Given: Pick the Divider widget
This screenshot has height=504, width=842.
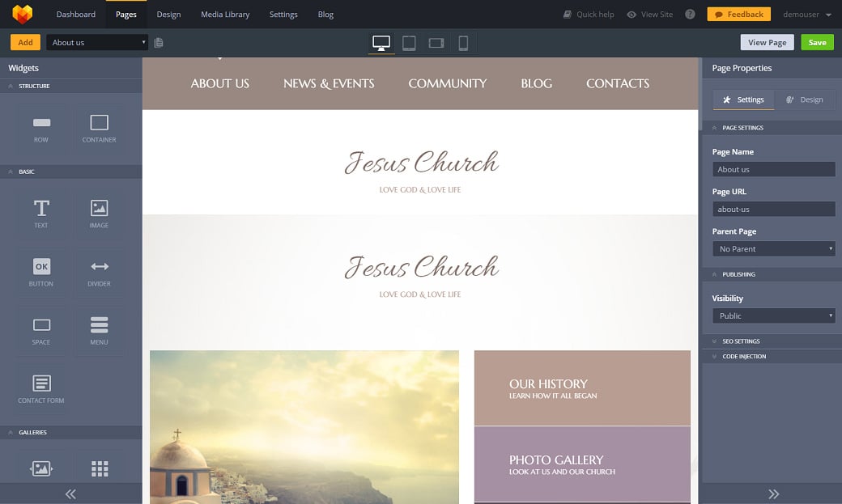Looking at the screenshot, I should [99, 272].
